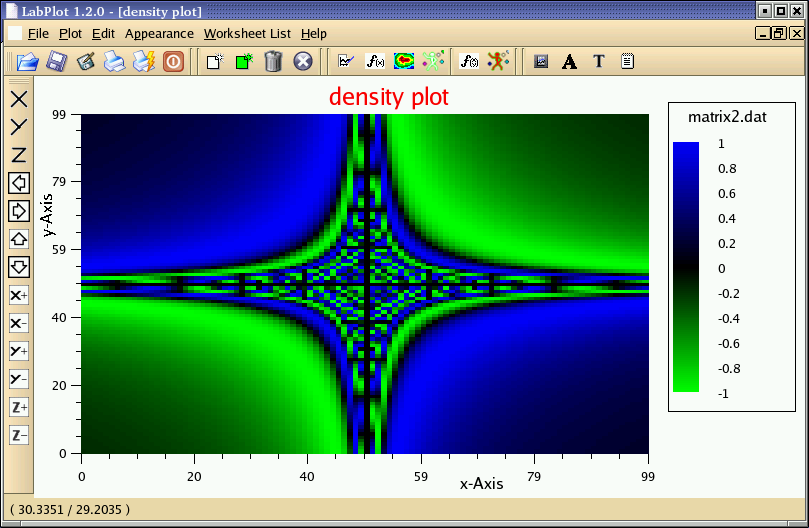
Task: Zoom out X axis with X- button
Action: [x=19, y=323]
